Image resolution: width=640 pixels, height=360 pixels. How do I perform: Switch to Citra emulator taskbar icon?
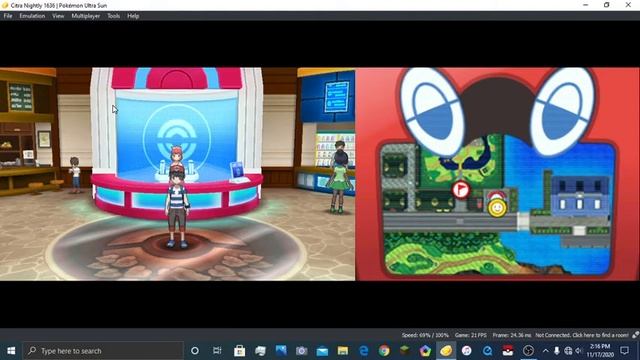coord(446,351)
